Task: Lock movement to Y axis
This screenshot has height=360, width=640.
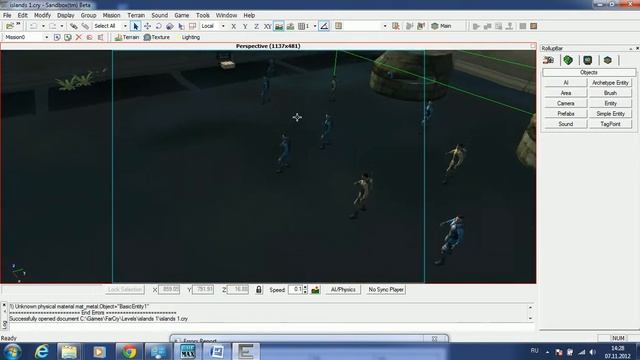Action: coord(245,26)
